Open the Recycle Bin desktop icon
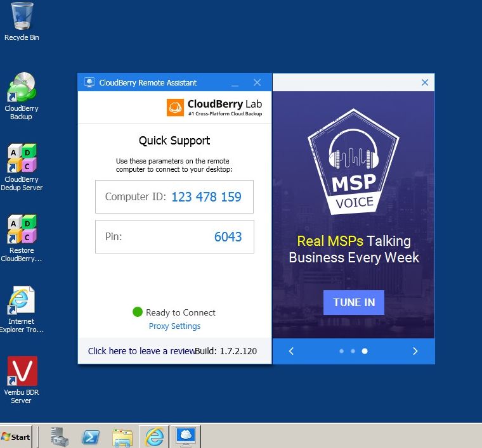The image size is (482, 448). coord(22,21)
